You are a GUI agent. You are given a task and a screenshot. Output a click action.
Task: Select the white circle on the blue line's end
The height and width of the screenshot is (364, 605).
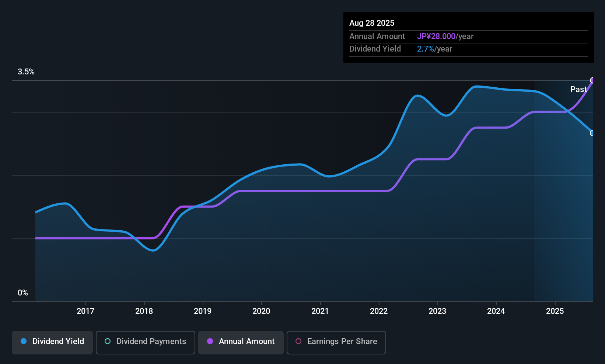[592, 133]
